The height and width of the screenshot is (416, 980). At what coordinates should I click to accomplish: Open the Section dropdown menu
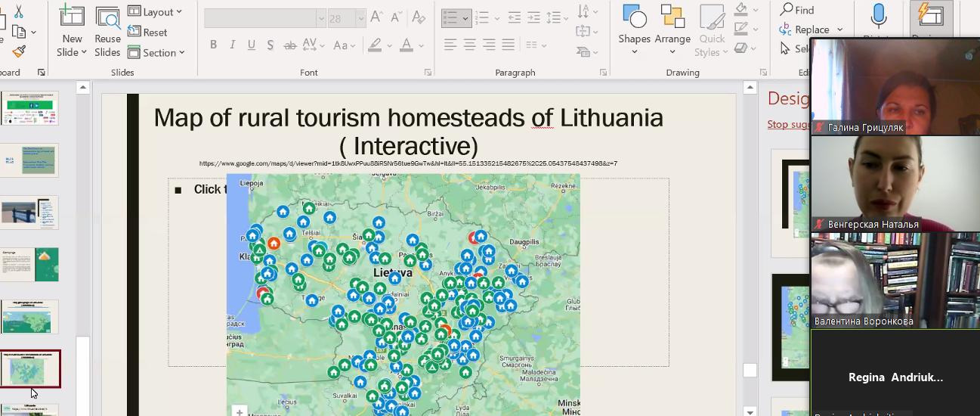click(156, 52)
